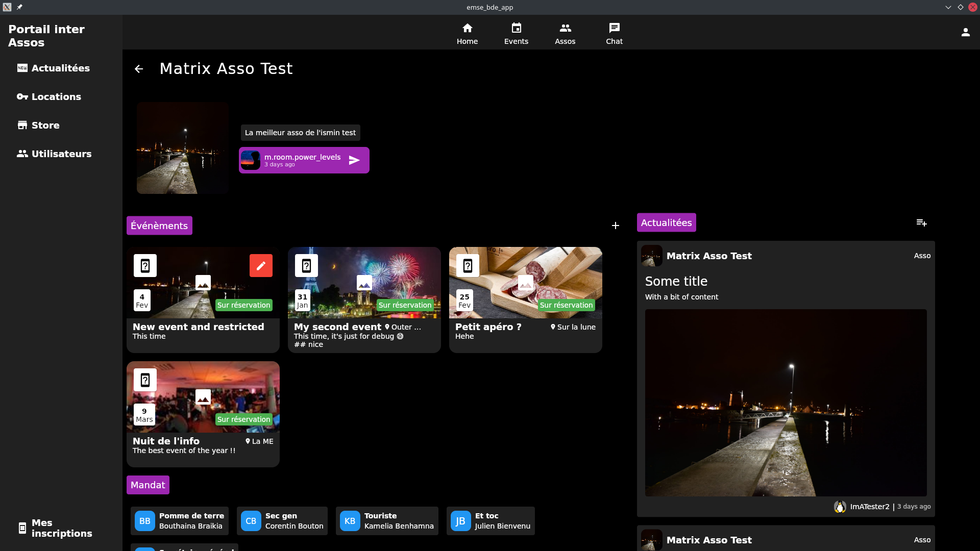This screenshot has height=551, width=980.
Task: Open the user account icon at top right
Action: click(965, 32)
